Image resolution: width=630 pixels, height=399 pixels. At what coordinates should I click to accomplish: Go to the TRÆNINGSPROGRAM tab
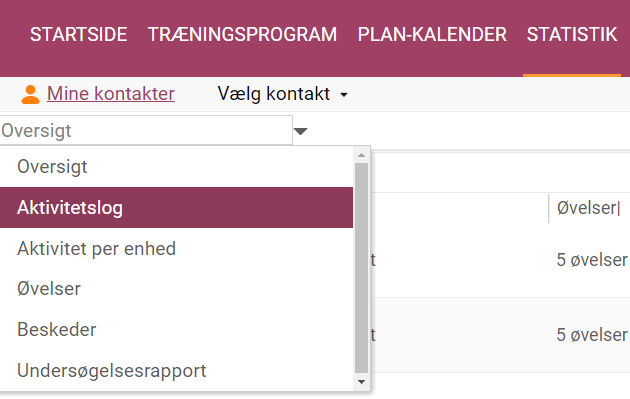(242, 35)
